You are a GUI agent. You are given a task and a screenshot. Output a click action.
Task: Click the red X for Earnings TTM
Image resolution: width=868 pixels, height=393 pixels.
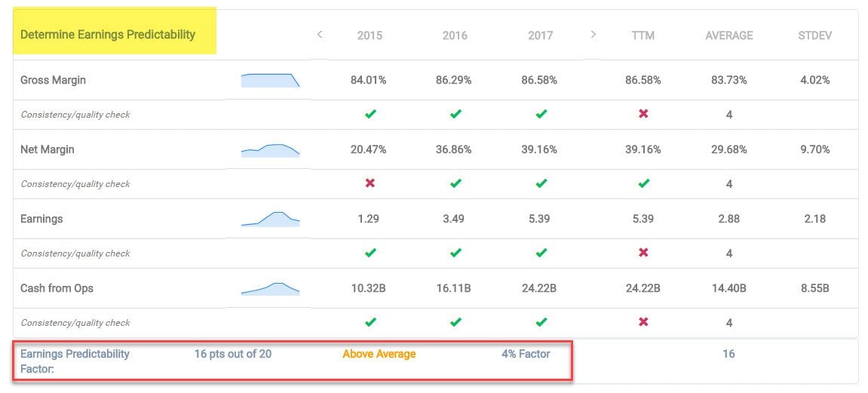(x=643, y=253)
